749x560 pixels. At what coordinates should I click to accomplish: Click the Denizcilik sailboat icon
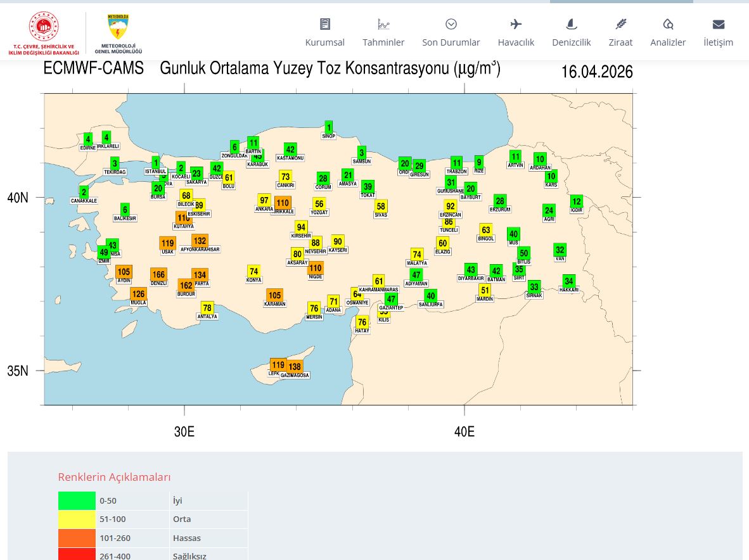click(x=572, y=24)
